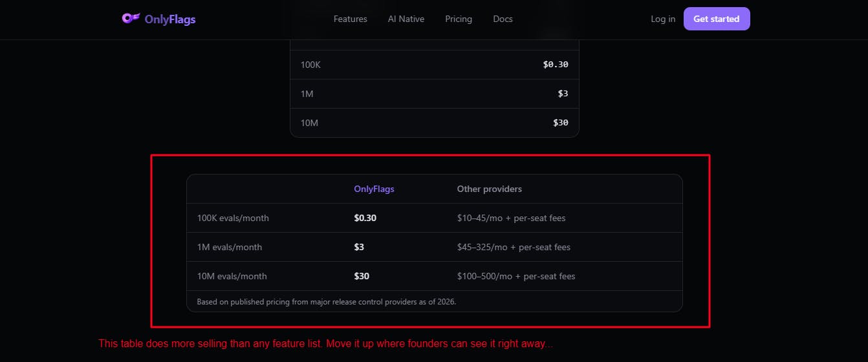Click the 1M row in upper pricing table

(x=435, y=94)
